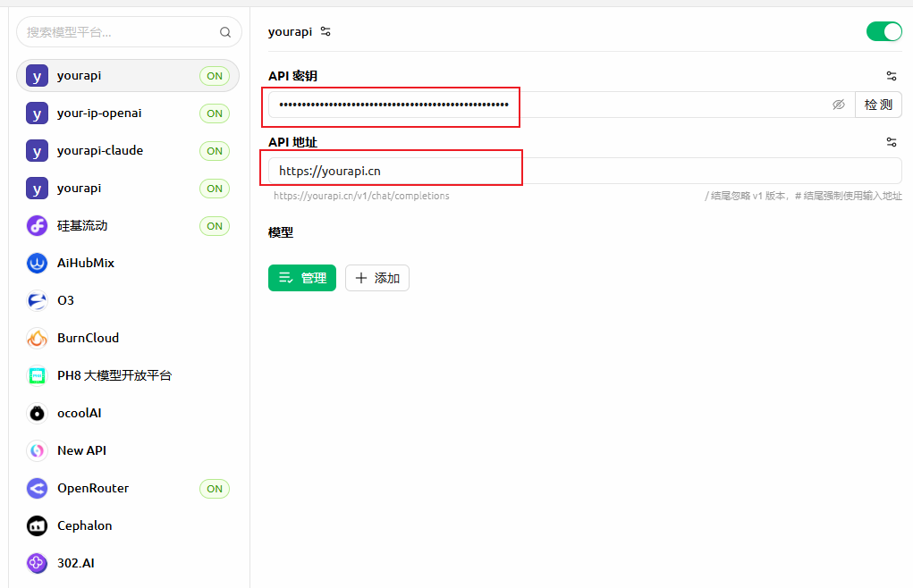Click ON badge of 硅基流动
The height and width of the screenshot is (588, 913).
click(x=215, y=226)
